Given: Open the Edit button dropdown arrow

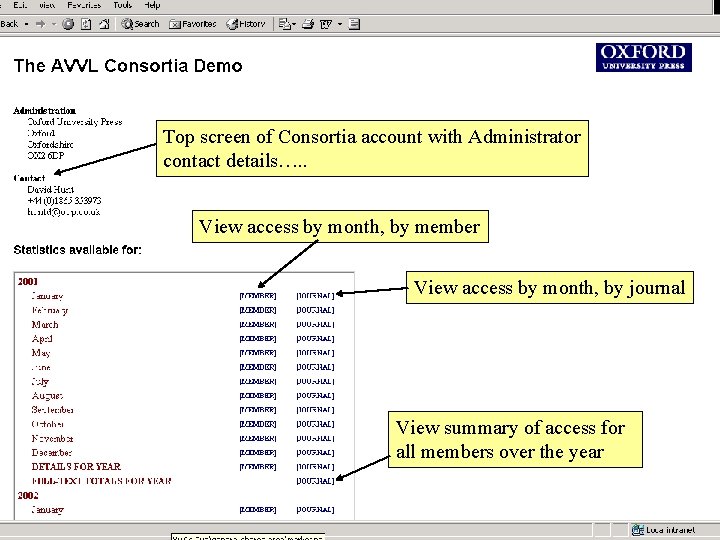Looking at the screenshot, I should click(x=340, y=24).
